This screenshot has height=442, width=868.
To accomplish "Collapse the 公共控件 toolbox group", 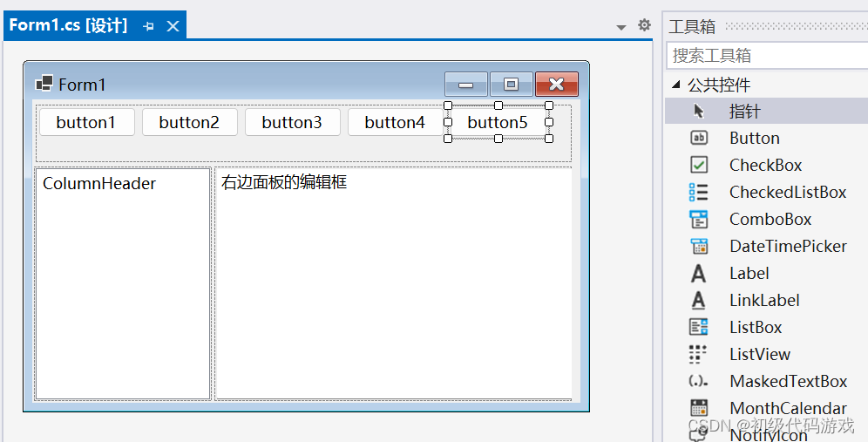I will point(676,85).
